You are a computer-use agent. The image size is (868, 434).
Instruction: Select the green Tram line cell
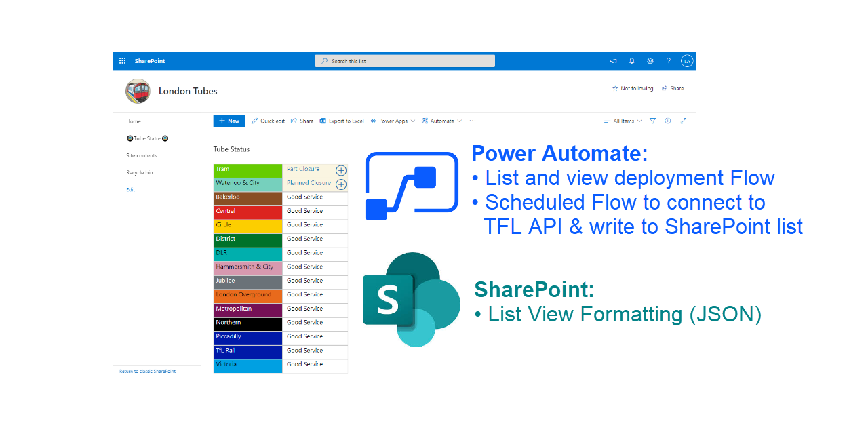(x=248, y=171)
